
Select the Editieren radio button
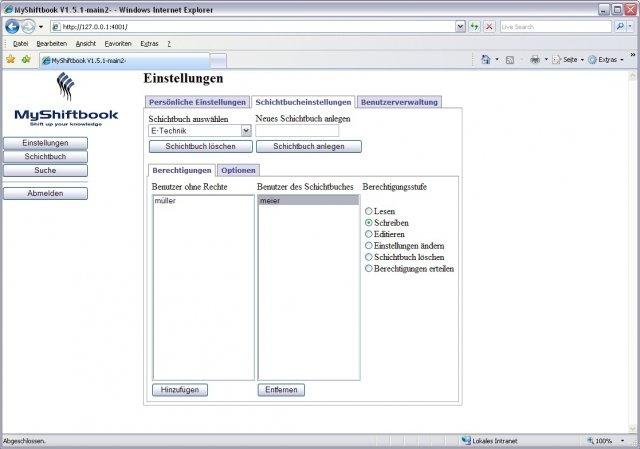pos(369,234)
